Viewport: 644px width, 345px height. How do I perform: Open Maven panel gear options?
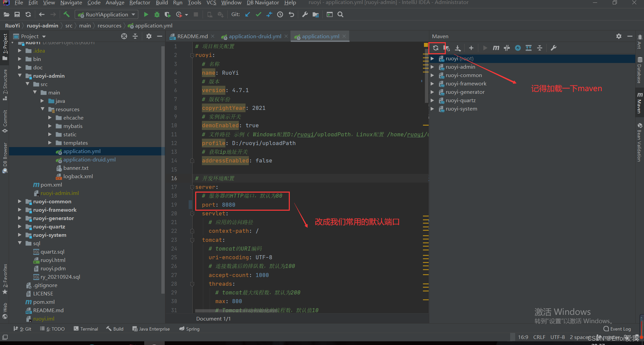(619, 36)
